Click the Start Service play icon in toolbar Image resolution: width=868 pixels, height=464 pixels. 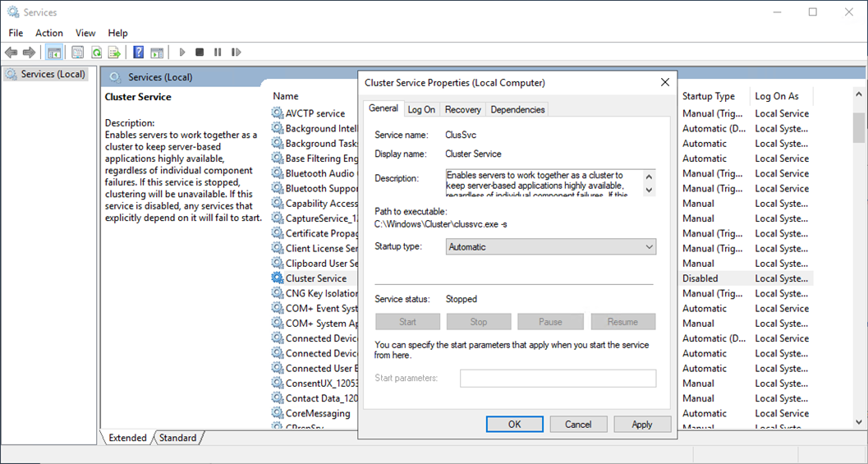(x=182, y=53)
